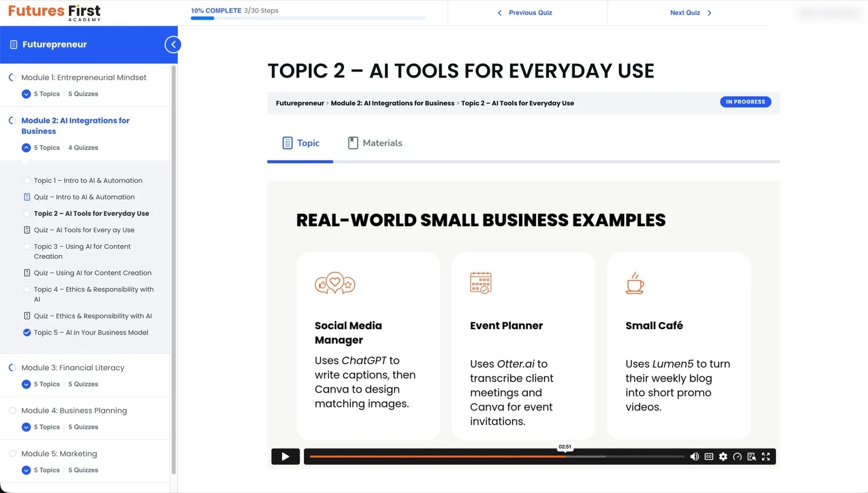
Task: Click quiz icon for AI Tools for Every ay Use
Action: click(x=27, y=230)
